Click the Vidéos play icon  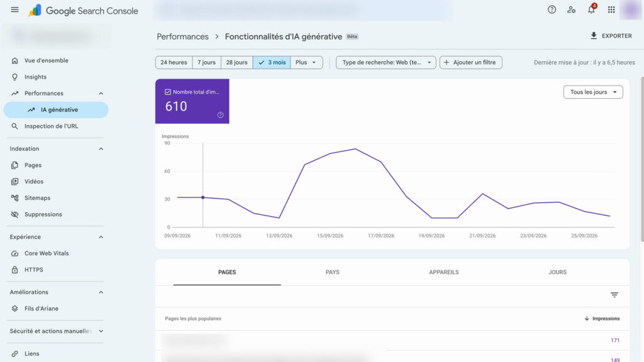15,182
